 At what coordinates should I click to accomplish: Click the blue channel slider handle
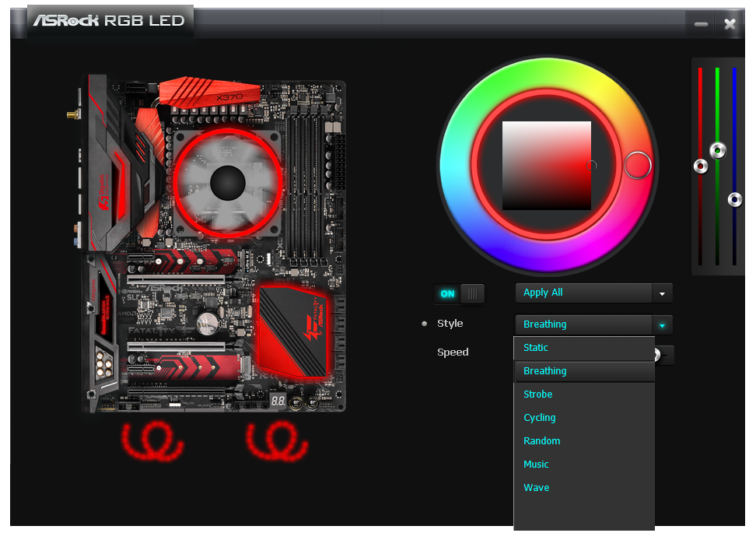point(735,199)
